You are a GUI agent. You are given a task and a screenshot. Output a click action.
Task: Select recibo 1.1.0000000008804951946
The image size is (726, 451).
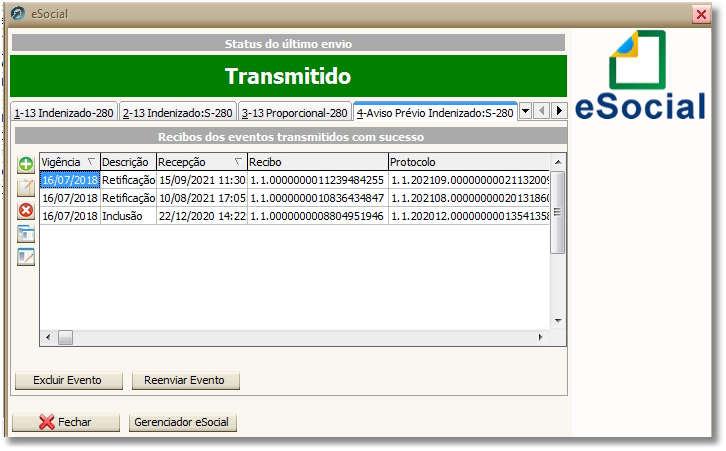[x=318, y=216]
